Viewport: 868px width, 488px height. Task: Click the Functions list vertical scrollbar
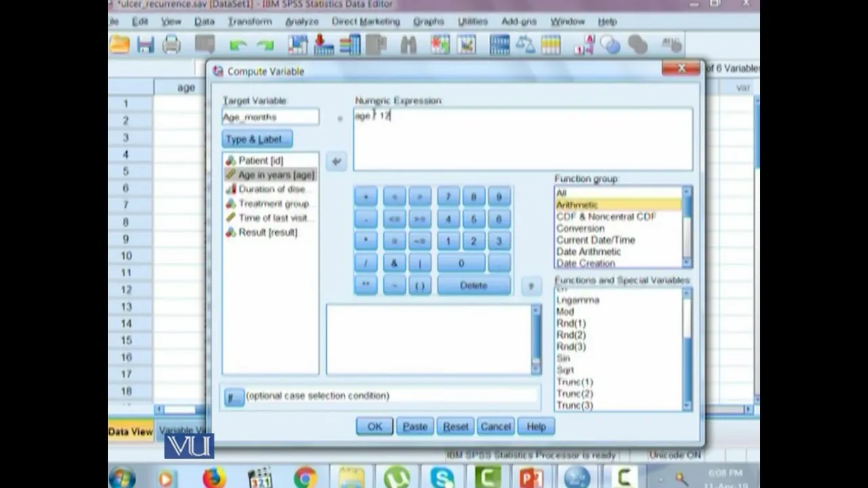[x=687, y=350]
